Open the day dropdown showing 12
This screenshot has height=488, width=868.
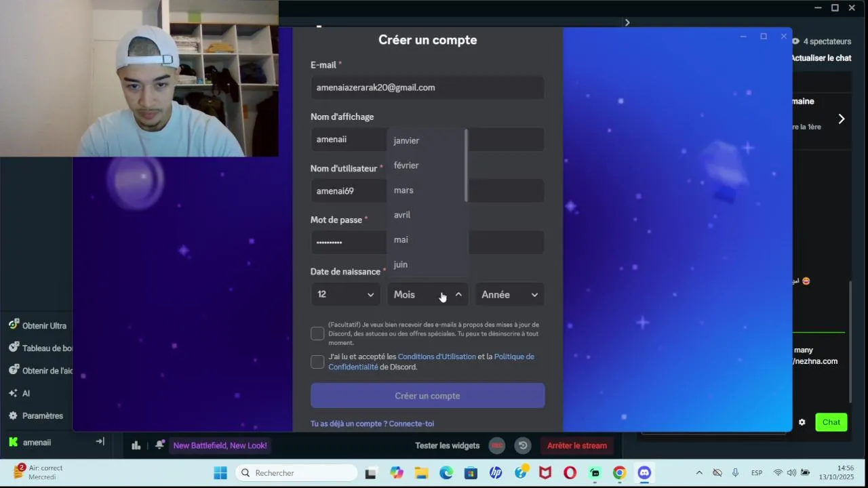click(346, 294)
